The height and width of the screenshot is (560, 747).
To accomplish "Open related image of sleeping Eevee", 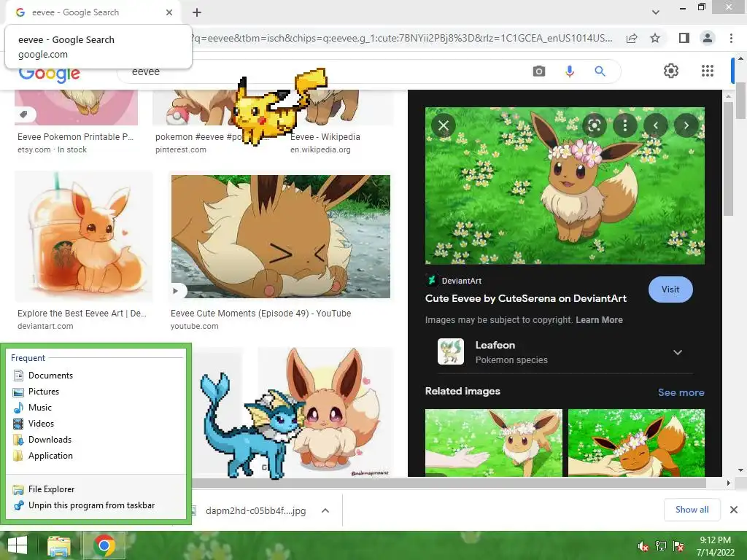I will [x=636, y=443].
